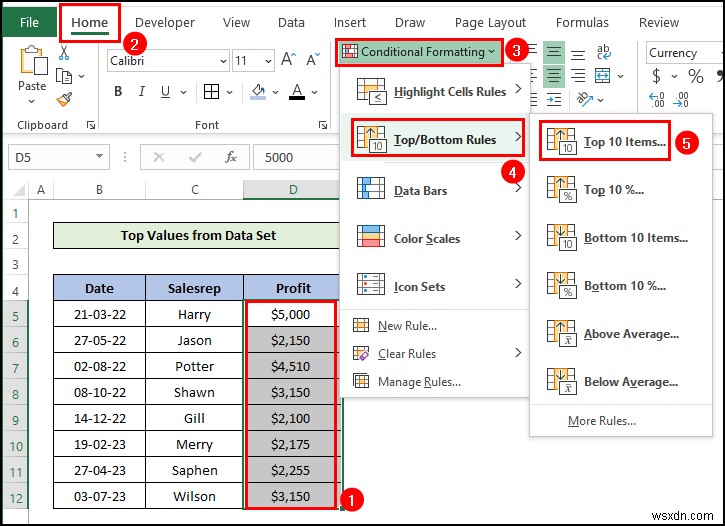
Task: Open the Highlight Cells Rules submenu
Action: (x=435, y=91)
